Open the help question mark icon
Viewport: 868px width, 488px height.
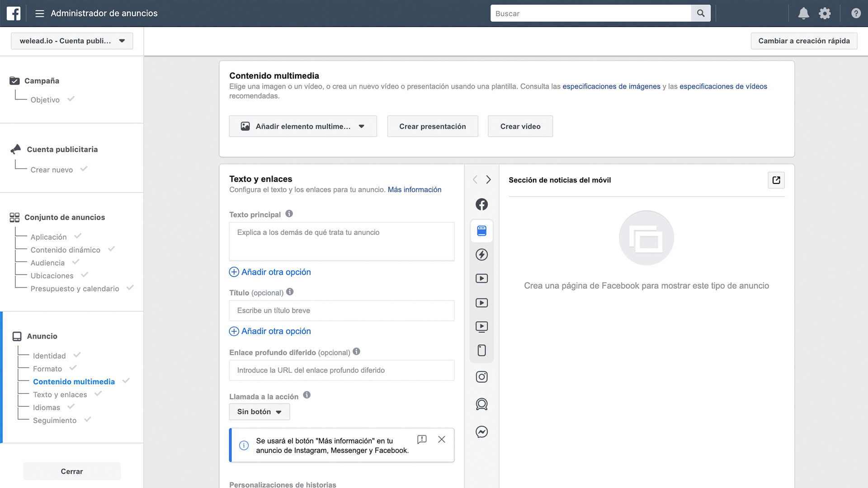(x=856, y=14)
